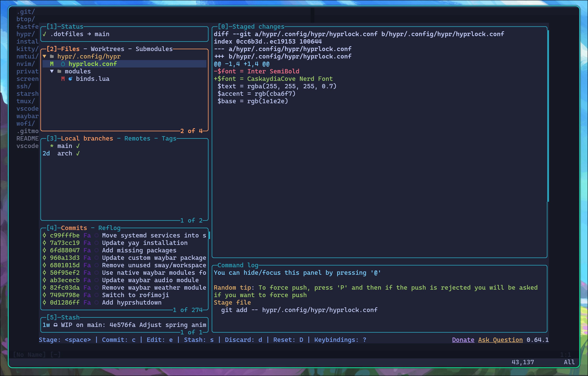Click the [No Name] buffer label in the statusline
Screen dimensions: 588x376
tap(29, 355)
